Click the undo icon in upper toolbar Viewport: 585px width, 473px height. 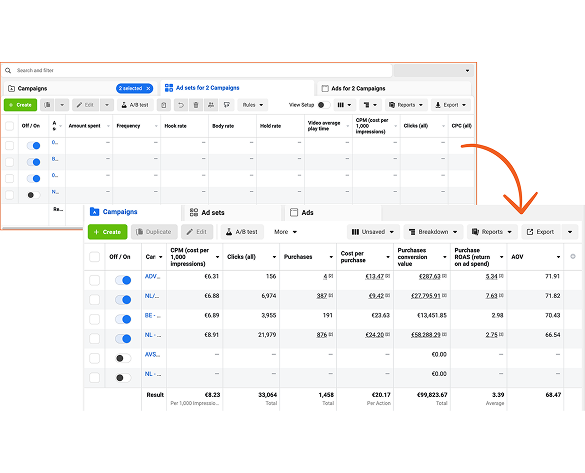pyautogui.click(x=181, y=105)
